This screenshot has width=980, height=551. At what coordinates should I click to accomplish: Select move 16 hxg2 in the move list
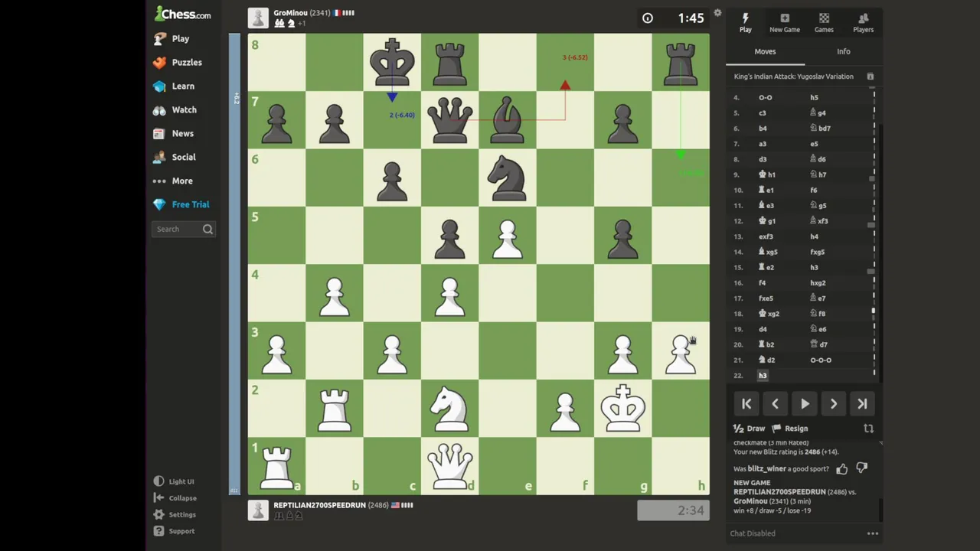(x=818, y=282)
